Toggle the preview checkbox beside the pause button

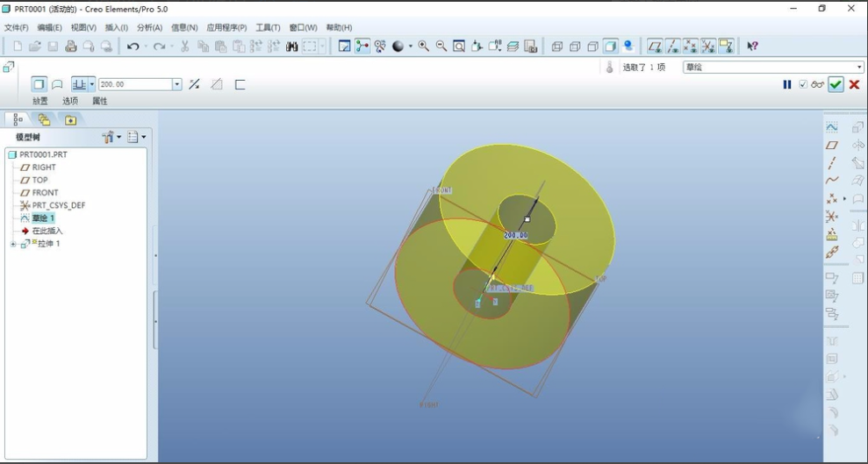803,84
